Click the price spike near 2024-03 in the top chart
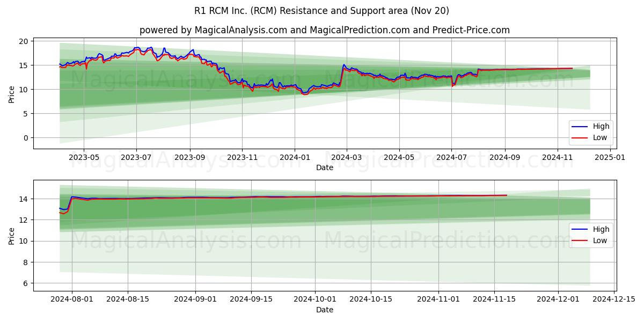The image size is (644, 322). point(344,65)
